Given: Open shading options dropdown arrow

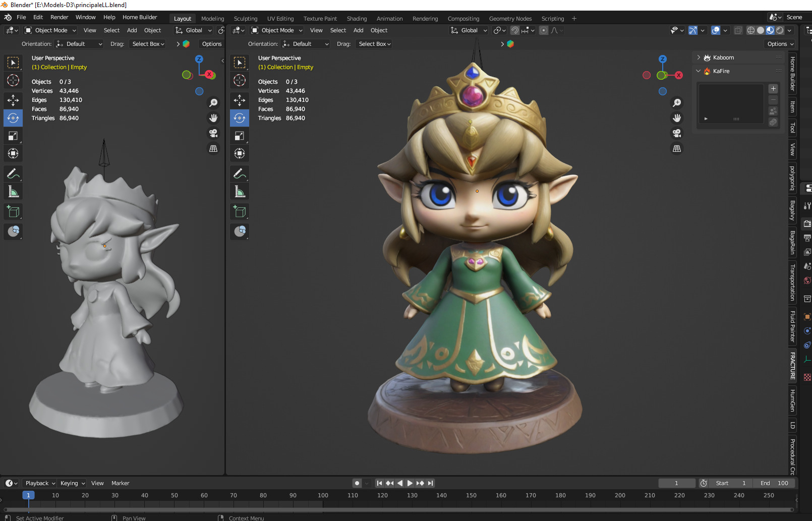Looking at the screenshot, I should (x=789, y=30).
